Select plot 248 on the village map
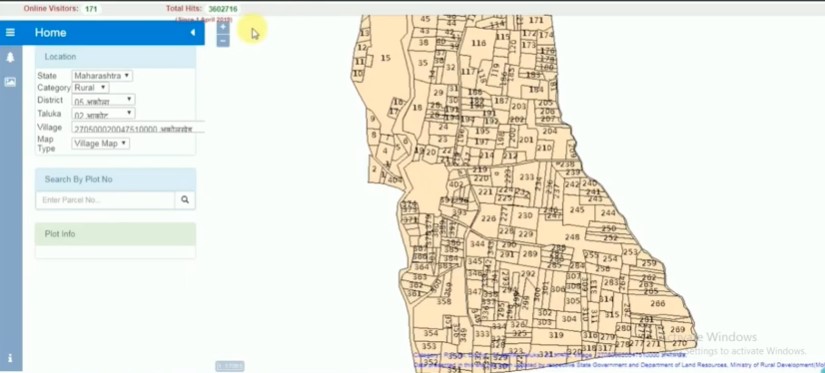This screenshot has height=373, width=825. (572, 237)
